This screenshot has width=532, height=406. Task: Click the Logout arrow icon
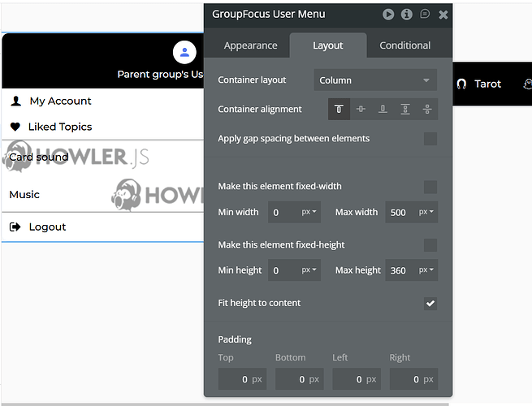(15, 227)
